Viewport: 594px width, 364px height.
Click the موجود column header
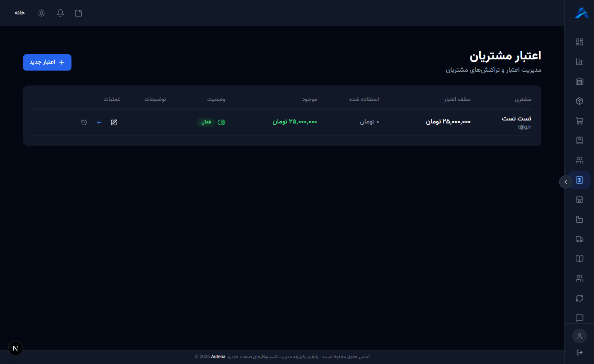pyautogui.click(x=309, y=99)
